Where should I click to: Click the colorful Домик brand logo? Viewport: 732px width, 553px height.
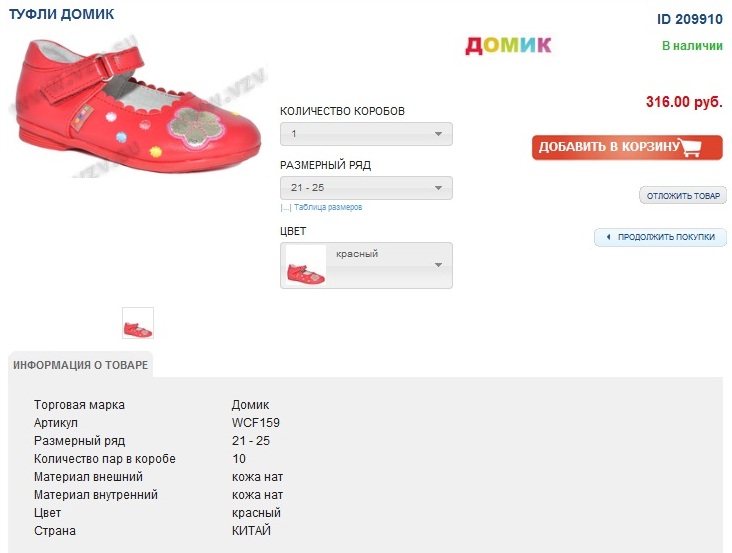point(508,45)
